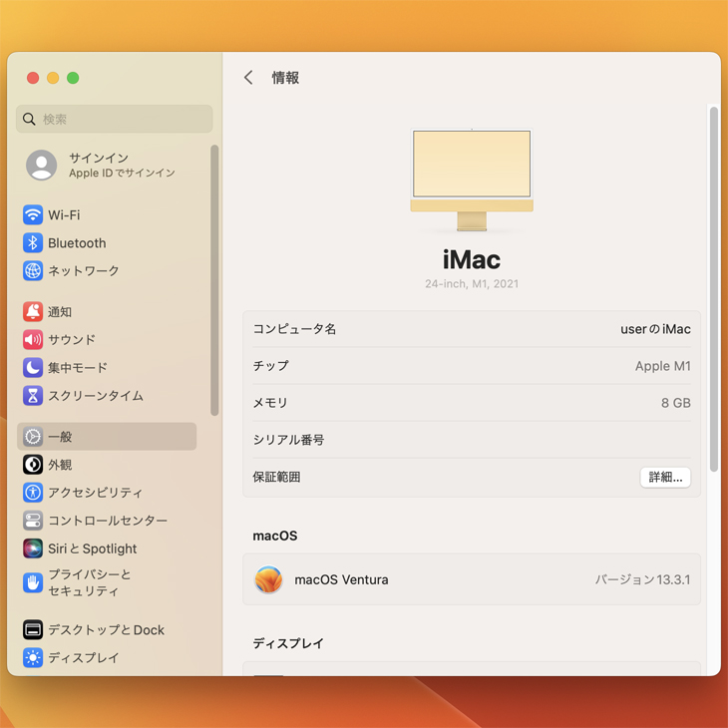Viewport: 728px width, 728px height.
Task: Open 集中モード moon icon
Action: pyautogui.click(x=33, y=368)
